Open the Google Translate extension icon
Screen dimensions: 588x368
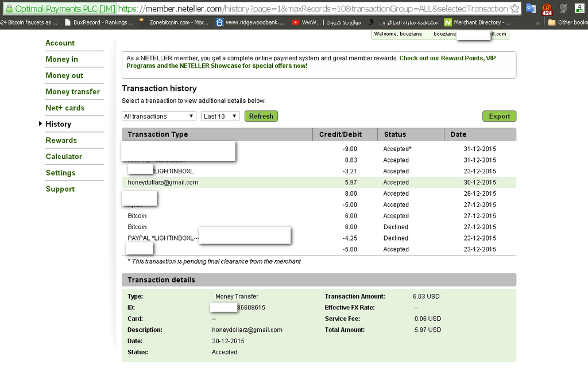click(x=531, y=8)
